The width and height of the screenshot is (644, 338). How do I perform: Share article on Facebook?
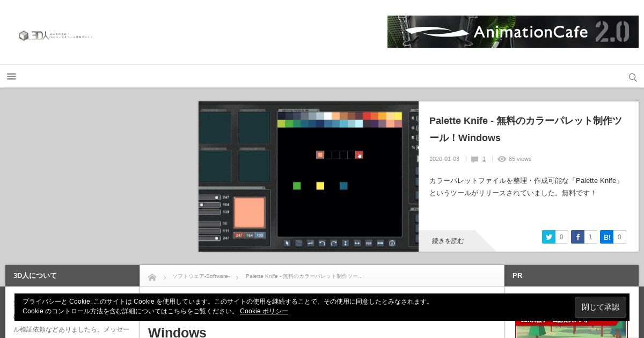coord(577,237)
